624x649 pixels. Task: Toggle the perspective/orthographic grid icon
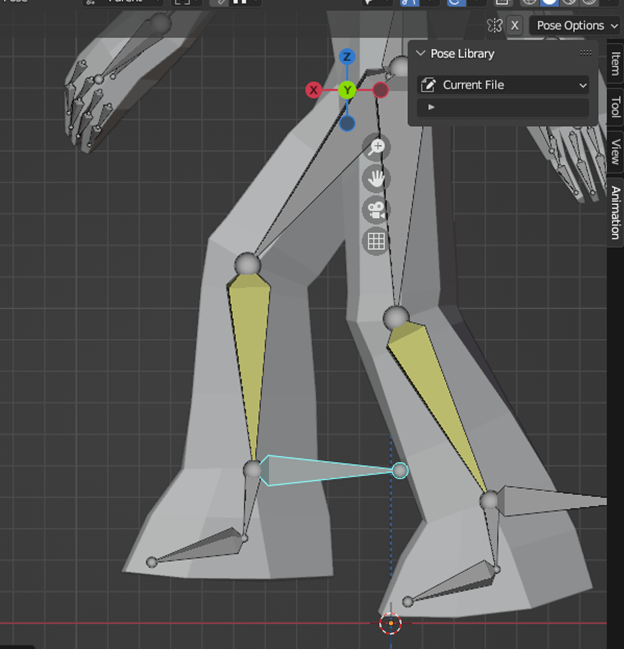point(376,241)
